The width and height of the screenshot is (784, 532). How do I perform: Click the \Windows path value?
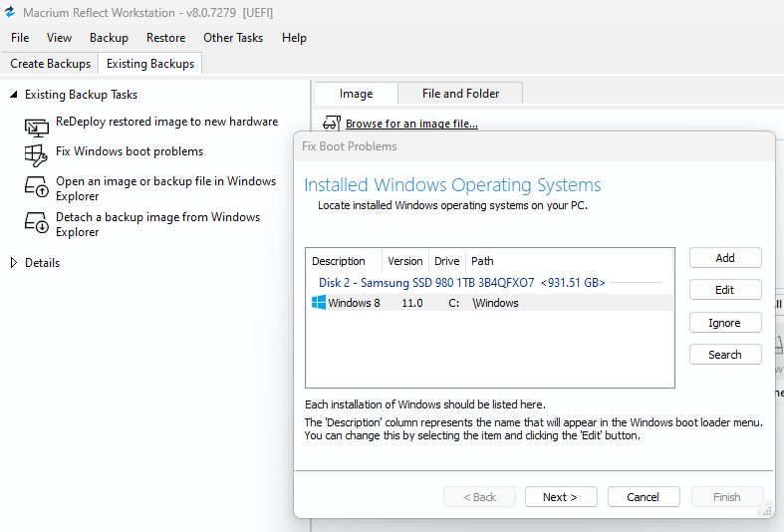point(495,303)
